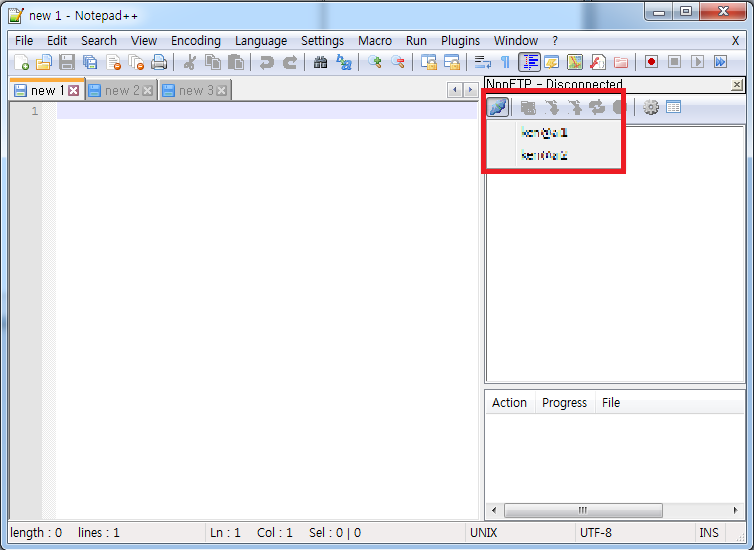Toggle synchronized vertical scrolling icon

(428, 62)
